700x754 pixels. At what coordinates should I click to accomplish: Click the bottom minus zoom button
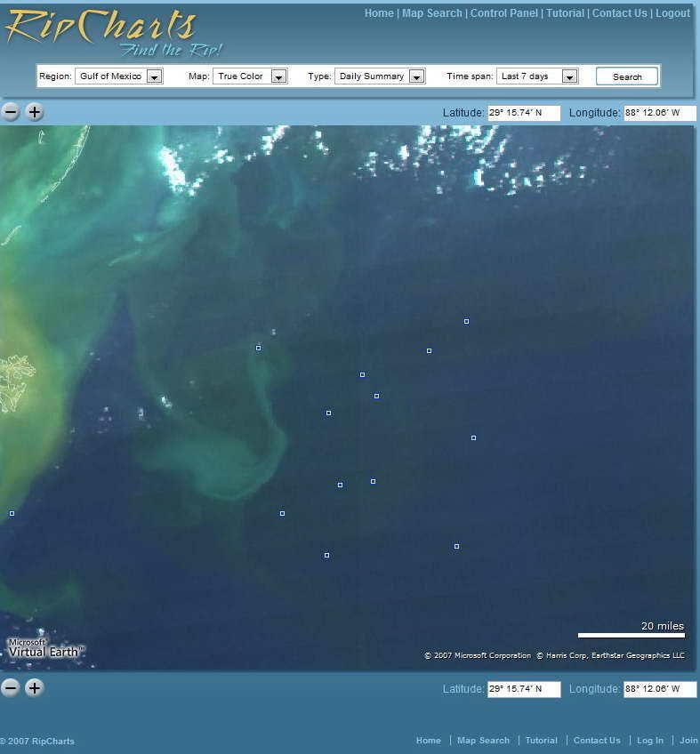(11, 687)
